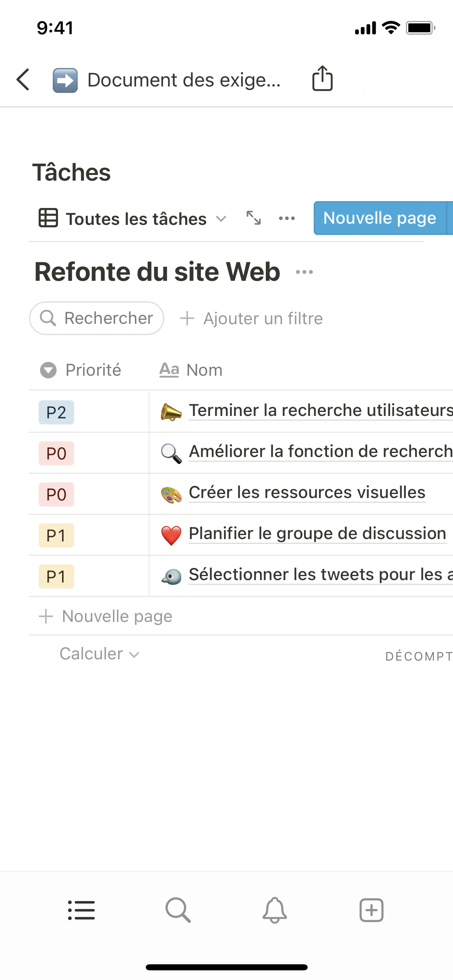This screenshot has width=453, height=980.
Task: Open the sidebar list from bottom bar
Action: coord(81,910)
